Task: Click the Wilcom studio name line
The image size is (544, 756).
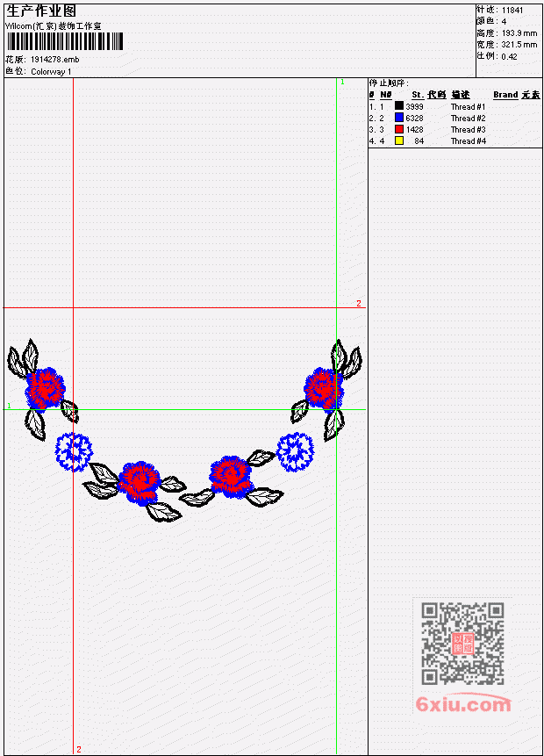Action: click(x=53, y=26)
